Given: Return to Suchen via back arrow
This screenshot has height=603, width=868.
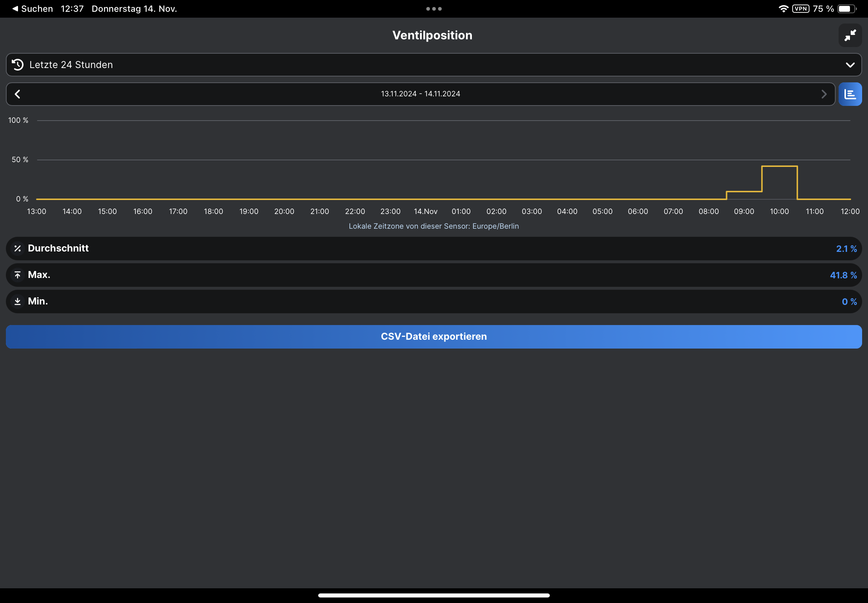Looking at the screenshot, I should click(15, 9).
